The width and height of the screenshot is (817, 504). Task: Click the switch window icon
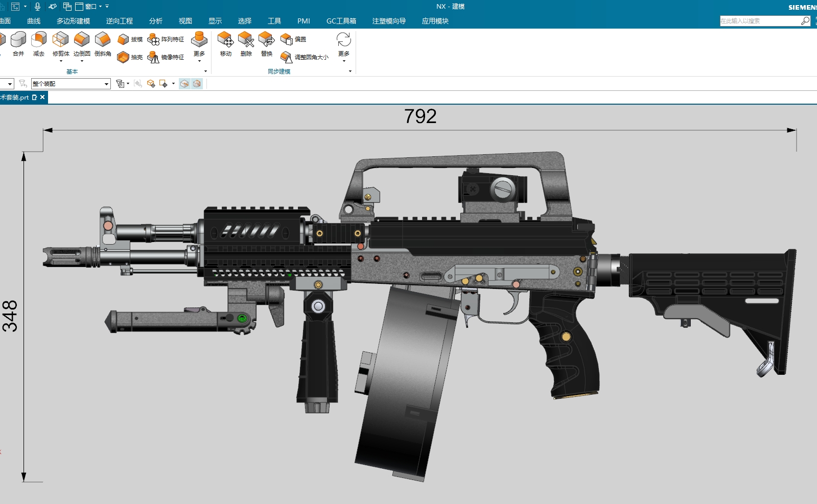click(x=67, y=6)
